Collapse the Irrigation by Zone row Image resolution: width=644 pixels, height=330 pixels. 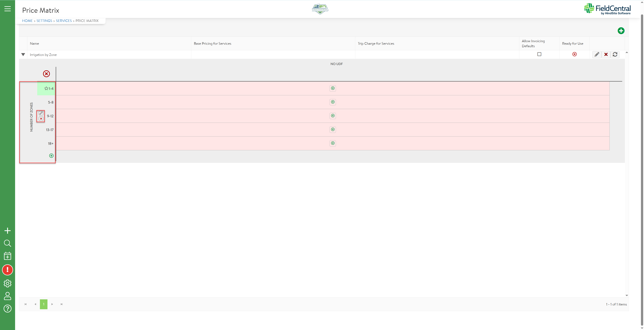pyautogui.click(x=23, y=54)
